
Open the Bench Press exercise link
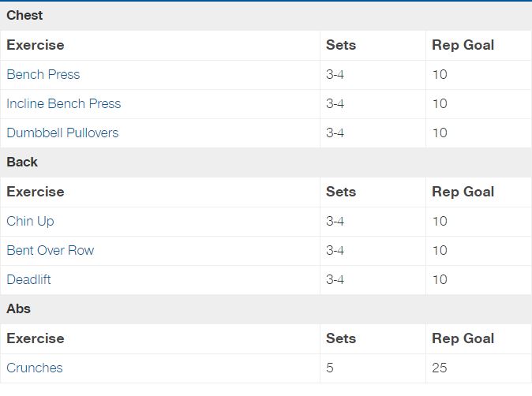tap(43, 74)
